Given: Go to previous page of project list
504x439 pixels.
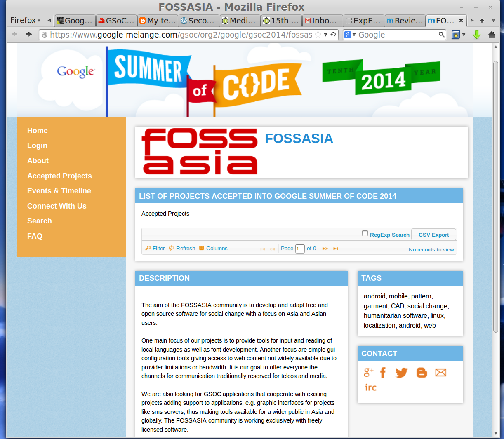Looking at the screenshot, I should (272, 249).
